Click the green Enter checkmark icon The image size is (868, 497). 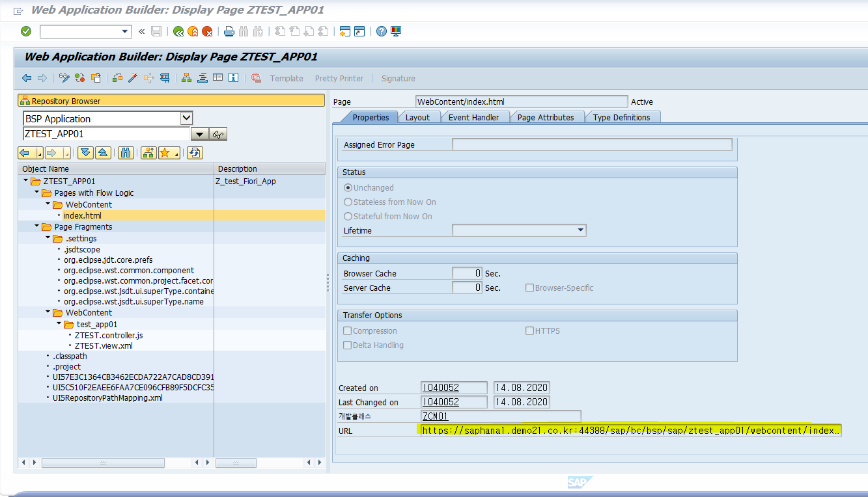click(x=26, y=31)
